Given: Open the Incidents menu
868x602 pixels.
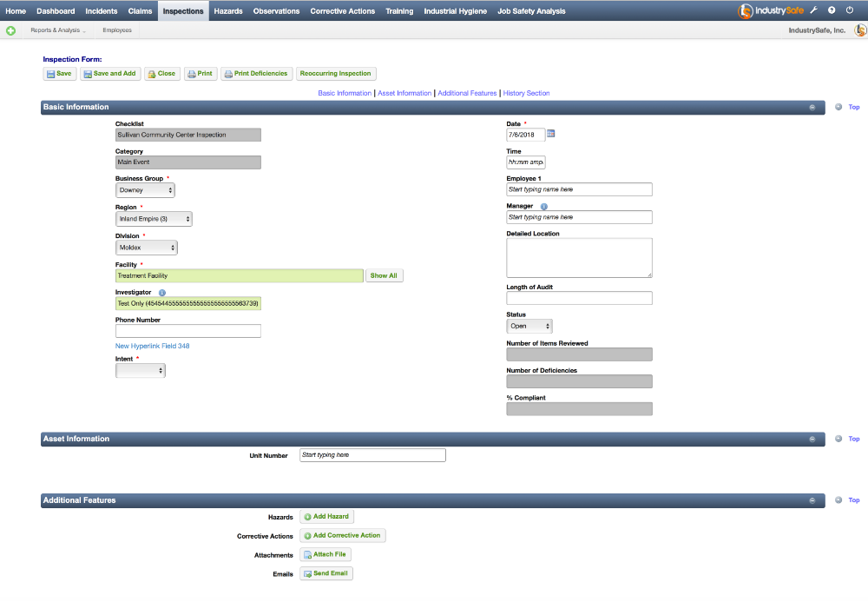Looking at the screenshot, I should [102, 11].
